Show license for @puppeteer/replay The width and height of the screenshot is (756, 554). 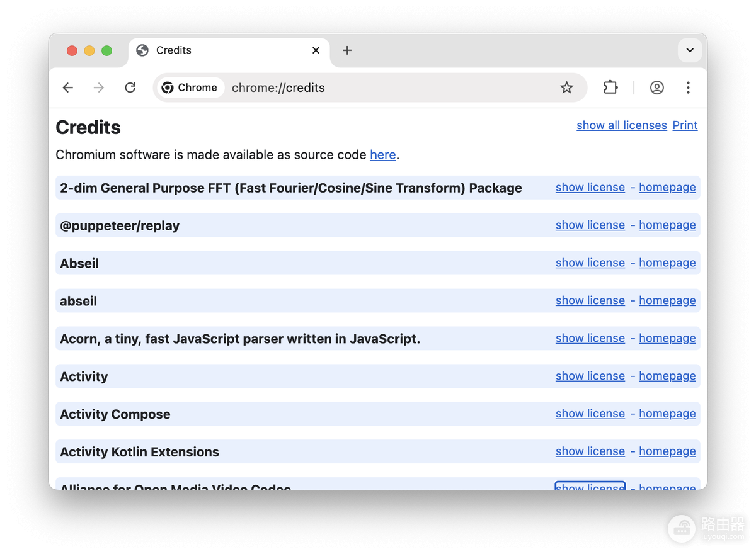pyautogui.click(x=590, y=225)
